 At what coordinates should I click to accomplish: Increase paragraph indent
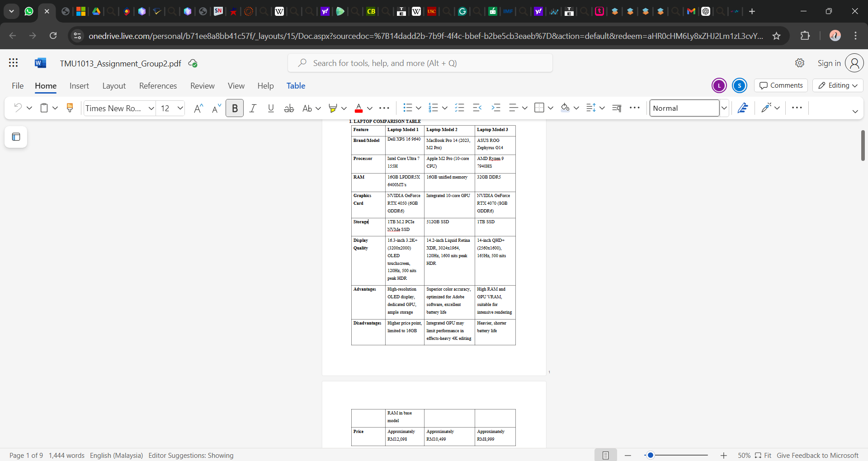[x=496, y=108]
